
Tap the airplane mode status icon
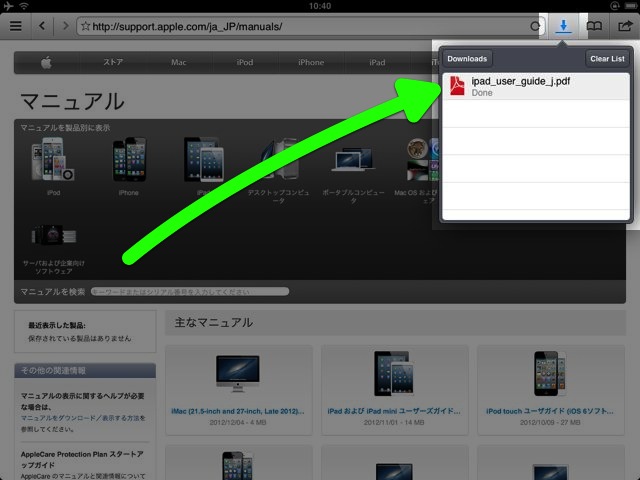pyautogui.click(x=8, y=6)
